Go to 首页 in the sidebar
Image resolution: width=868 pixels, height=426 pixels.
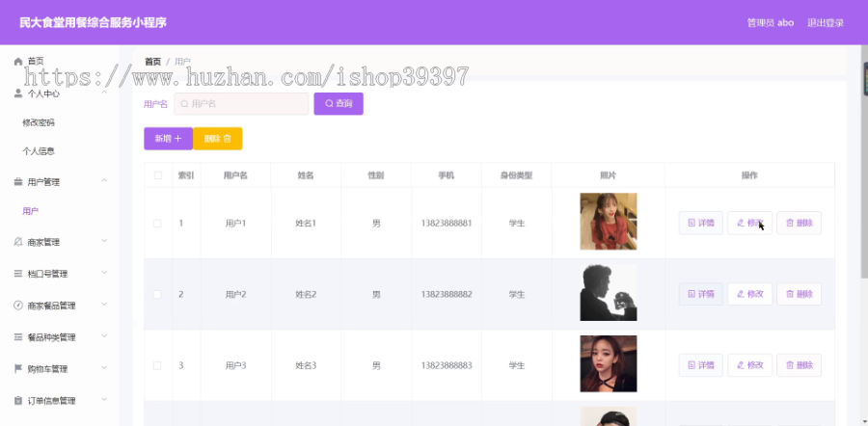[36, 62]
